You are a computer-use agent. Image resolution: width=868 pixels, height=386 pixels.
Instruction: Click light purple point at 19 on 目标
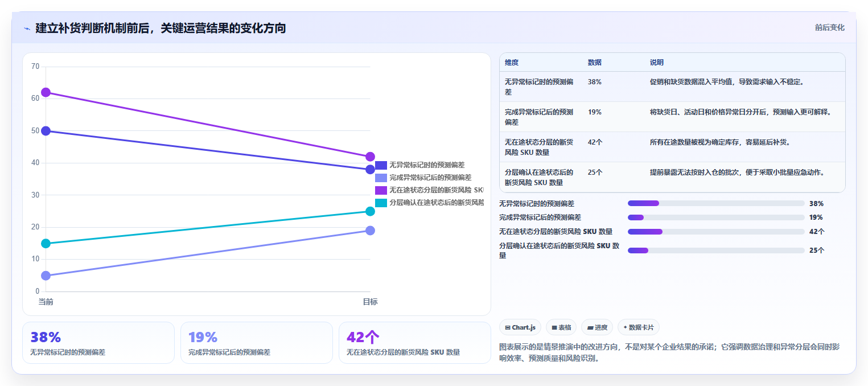370,231
